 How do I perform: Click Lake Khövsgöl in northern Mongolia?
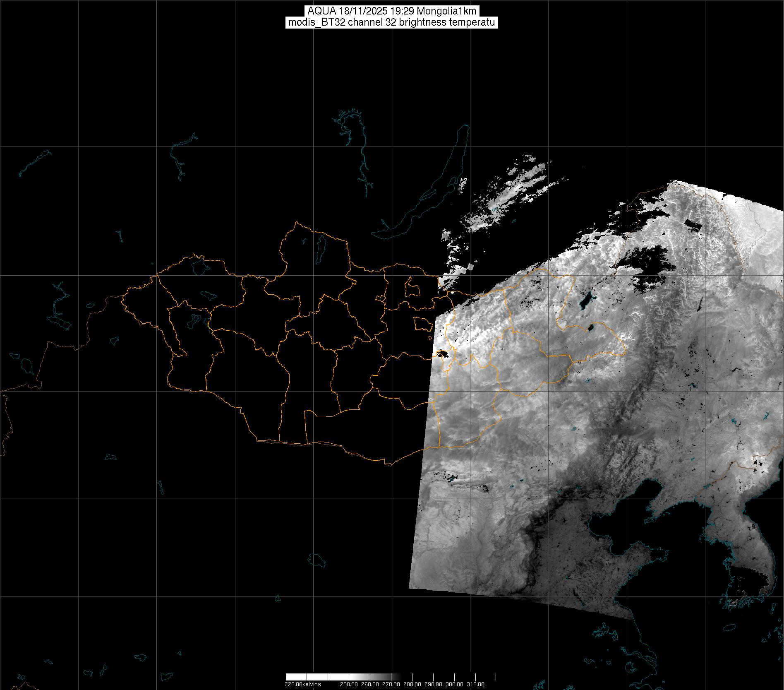pyautogui.click(x=320, y=247)
